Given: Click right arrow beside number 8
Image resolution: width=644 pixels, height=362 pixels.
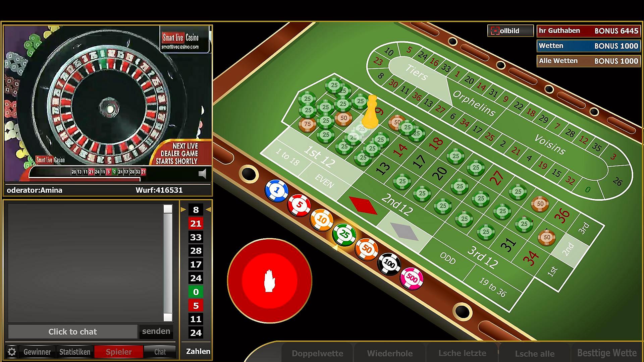Looking at the screenshot, I should [x=208, y=209].
